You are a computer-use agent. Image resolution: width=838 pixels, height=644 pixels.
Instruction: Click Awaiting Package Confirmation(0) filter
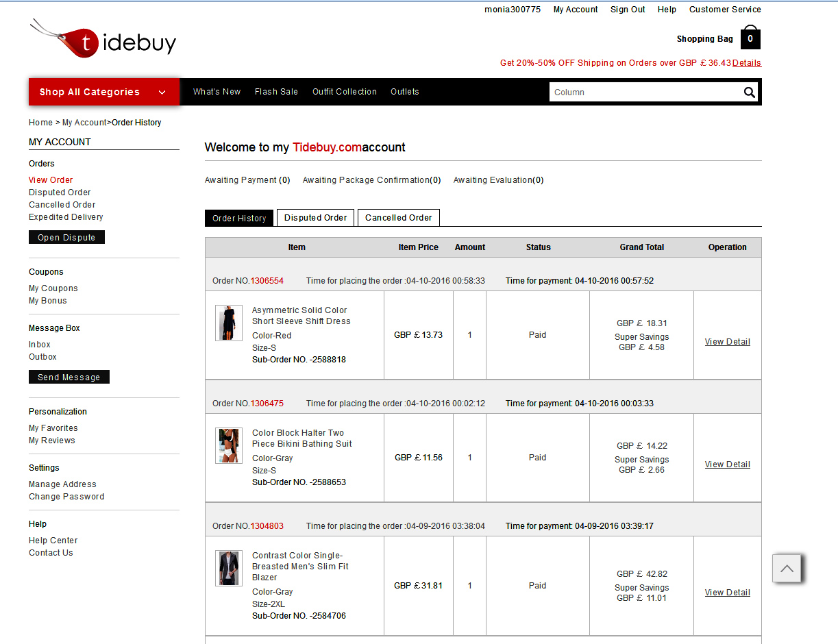point(372,180)
